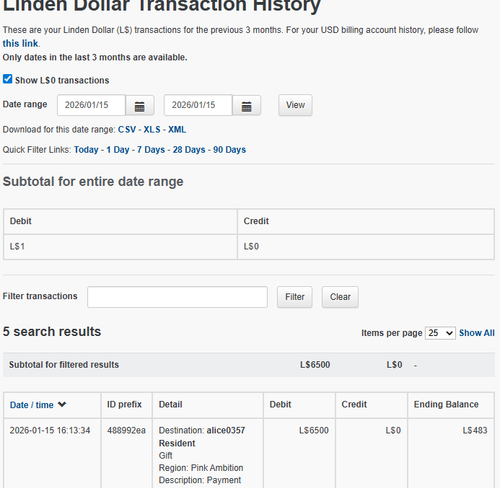Screen dimensions: 500x488
Task: Open the end date calendar picker
Action: pos(246,106)
